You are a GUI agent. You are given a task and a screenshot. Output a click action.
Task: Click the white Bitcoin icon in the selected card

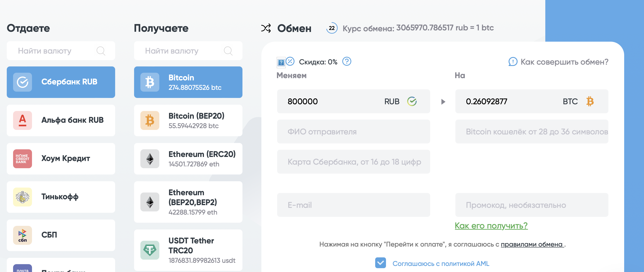tap(150, 82)
